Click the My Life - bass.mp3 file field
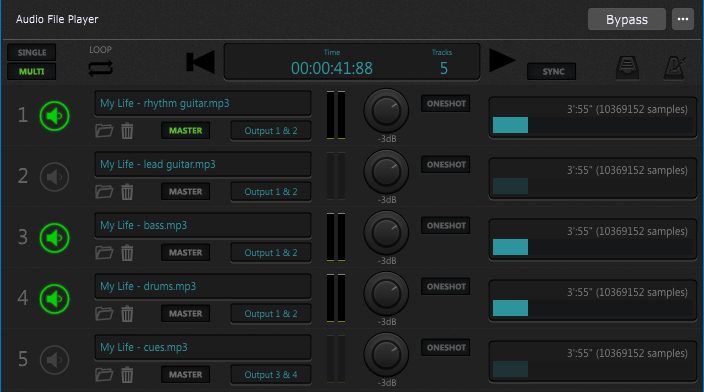 tap(203, 225)
